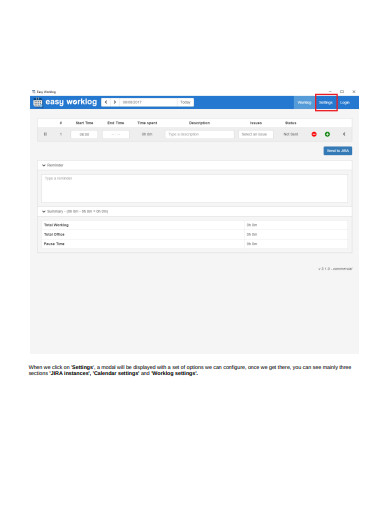Click the version text at bottom right
Viewport: 390px width, 505px height.
(x=335, y=269)
